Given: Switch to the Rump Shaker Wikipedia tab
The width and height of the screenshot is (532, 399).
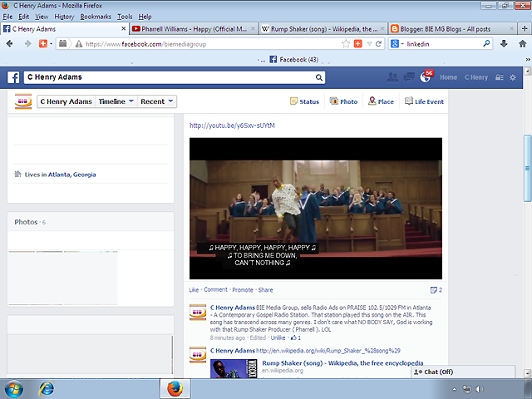Looking at the screenshot, I should [x=323, y=29].
